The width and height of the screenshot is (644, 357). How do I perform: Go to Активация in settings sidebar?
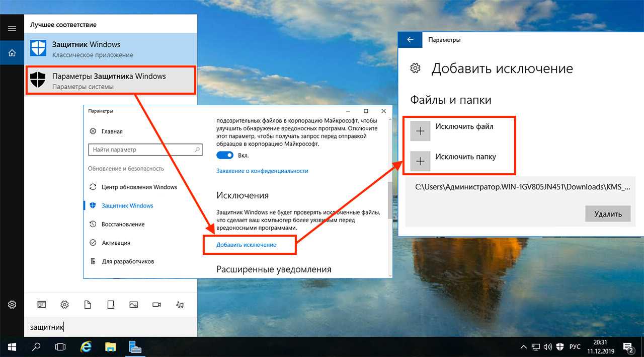tap(116, 243)
